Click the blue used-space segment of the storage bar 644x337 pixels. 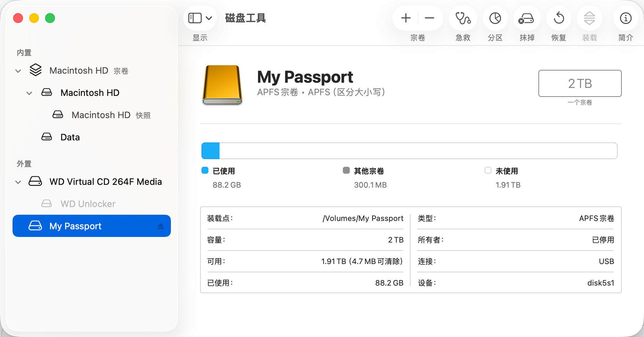210,151
